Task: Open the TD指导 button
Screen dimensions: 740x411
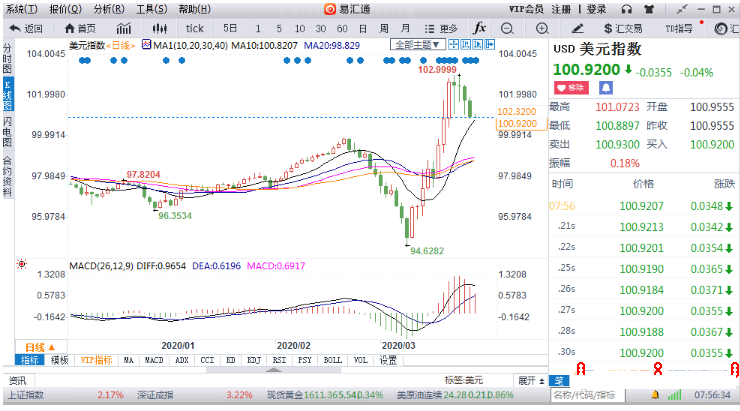Action: pyautogui.click(x=679, y=29)
